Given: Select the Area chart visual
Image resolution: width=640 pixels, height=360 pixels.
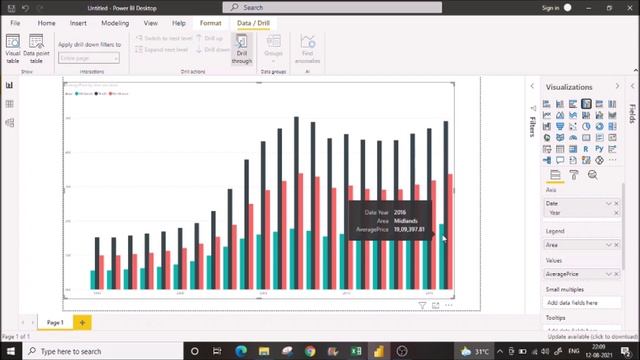Looking at the screenshot, I should pos(560,116).
